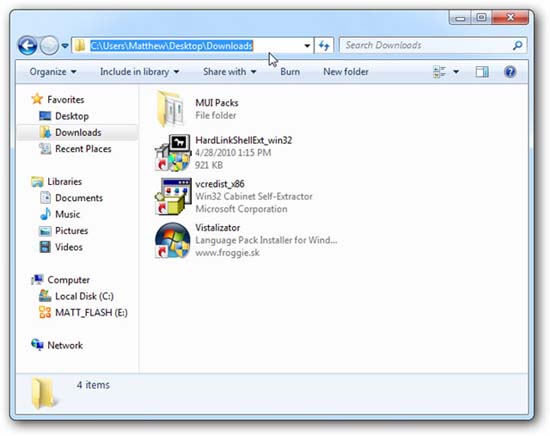
Task: Expand the Share with dropdown
Action: [x=230, y=72]
